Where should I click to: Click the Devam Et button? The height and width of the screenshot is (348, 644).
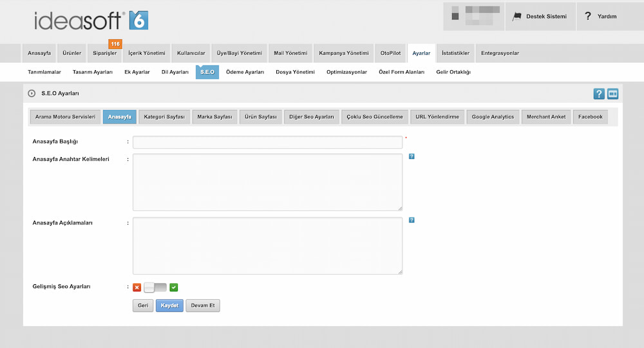203,306
